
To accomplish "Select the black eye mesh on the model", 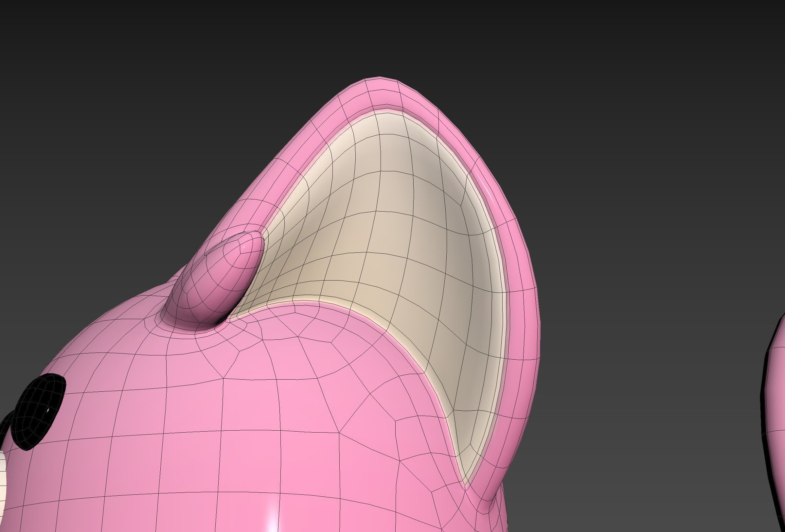I will coord(39,411).
